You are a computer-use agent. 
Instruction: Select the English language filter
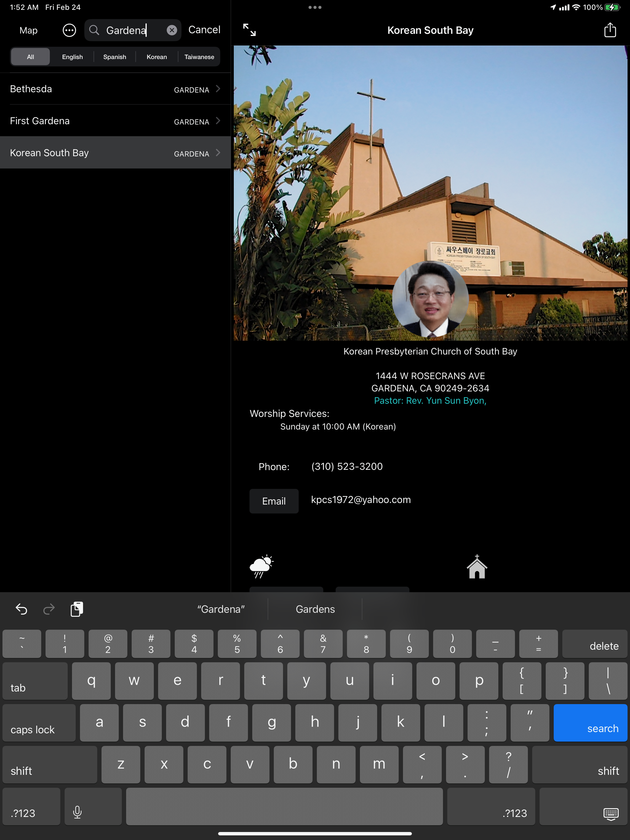click(x=72, y=57)
